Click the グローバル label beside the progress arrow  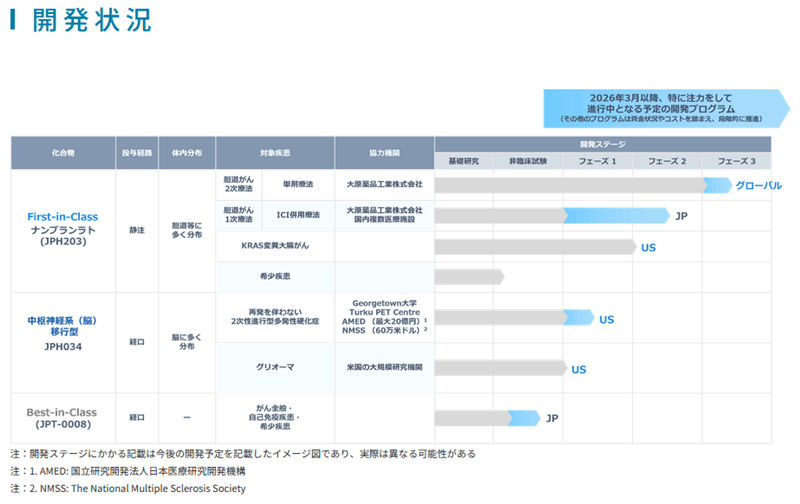pyautogui.click(x=758, y=186)
